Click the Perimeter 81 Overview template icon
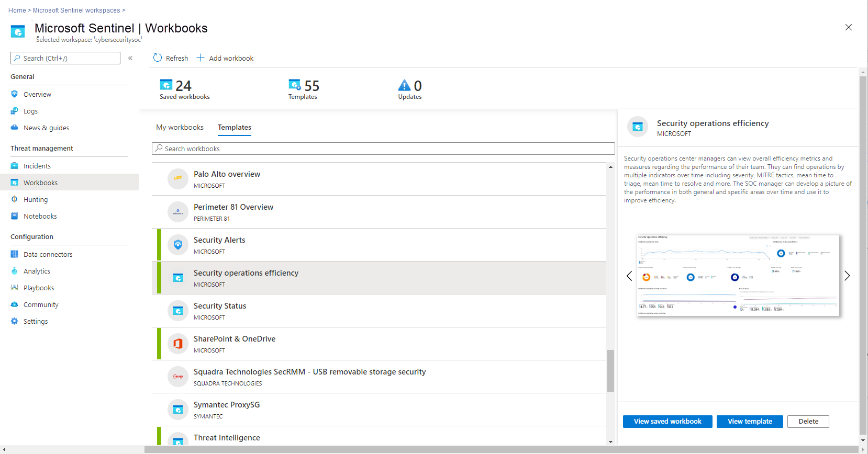Image resolution: width=868 pixels, height=454 pixels. point(178,212)
